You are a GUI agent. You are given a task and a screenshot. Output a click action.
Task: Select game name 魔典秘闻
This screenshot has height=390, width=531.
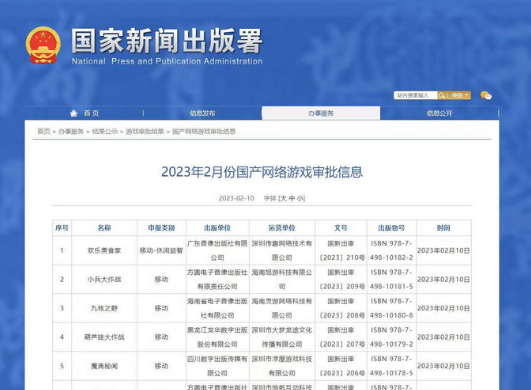pyautogui.click(x=104, y=366)
